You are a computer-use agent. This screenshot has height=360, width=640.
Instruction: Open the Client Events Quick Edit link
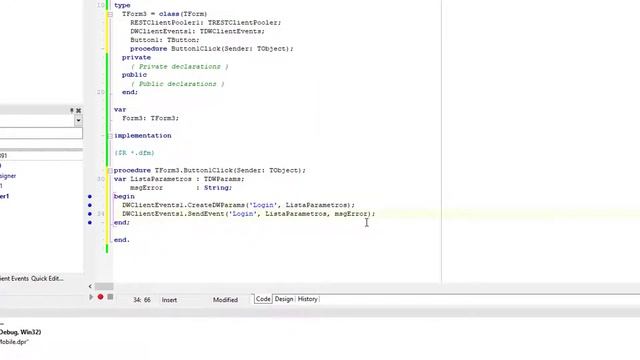point(31,278)
